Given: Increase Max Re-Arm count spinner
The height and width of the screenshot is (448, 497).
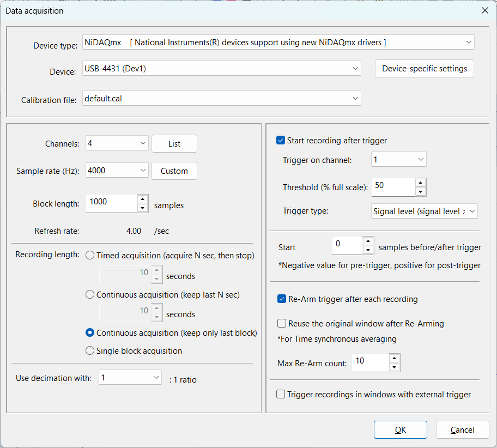Looking at the screenshot, I should tap(394, 358).
